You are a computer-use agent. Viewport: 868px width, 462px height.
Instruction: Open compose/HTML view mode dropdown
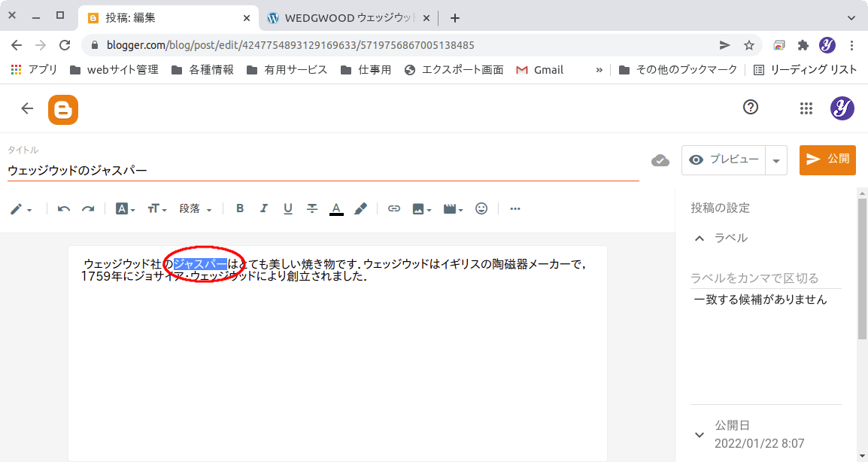(x=21, y=209)
